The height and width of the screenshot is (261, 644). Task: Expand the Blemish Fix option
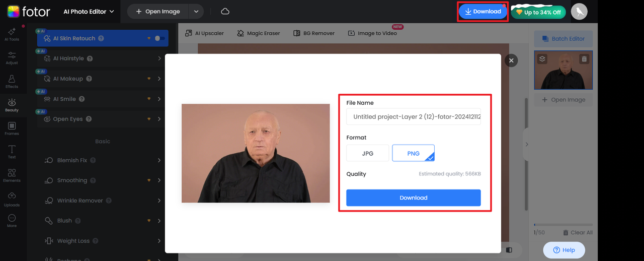click(x=159, y=160)
